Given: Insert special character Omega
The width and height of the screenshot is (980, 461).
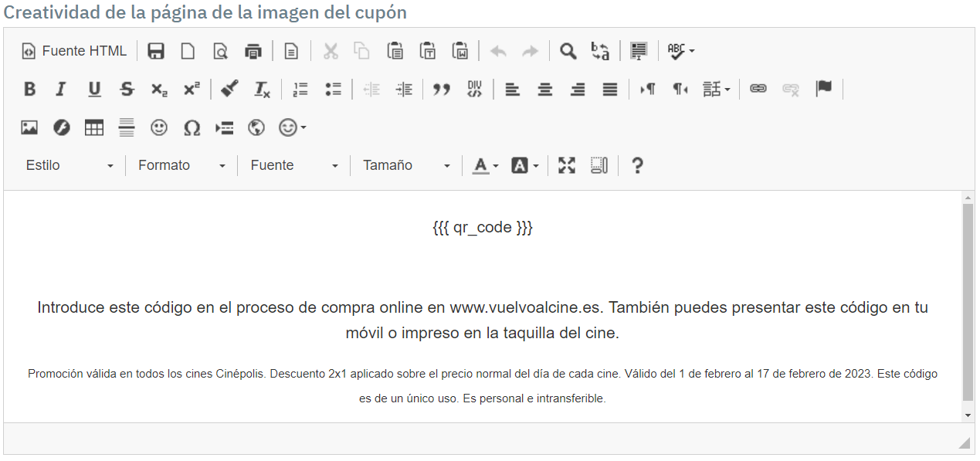Looking at the screenshot, I should pos(192,127).
